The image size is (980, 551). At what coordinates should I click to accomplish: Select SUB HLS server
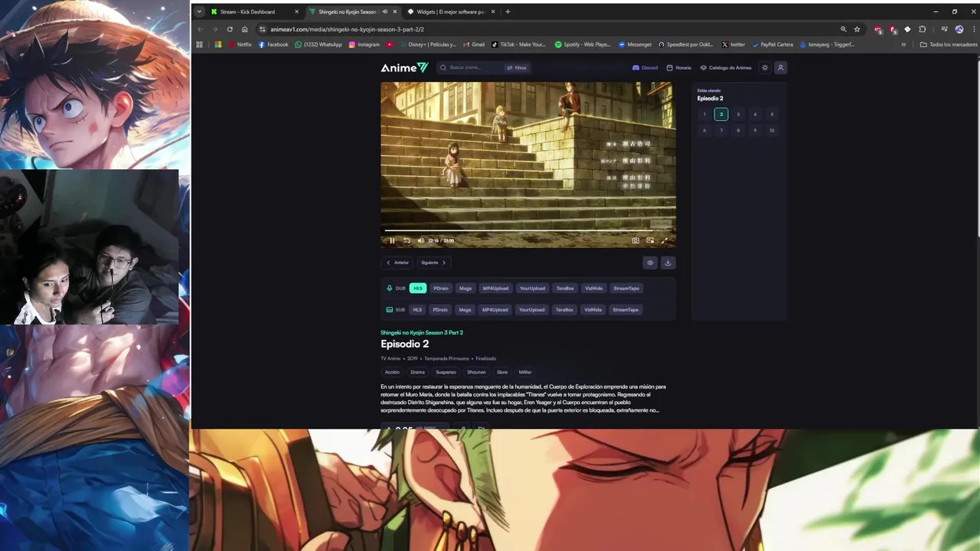(417, 310)
